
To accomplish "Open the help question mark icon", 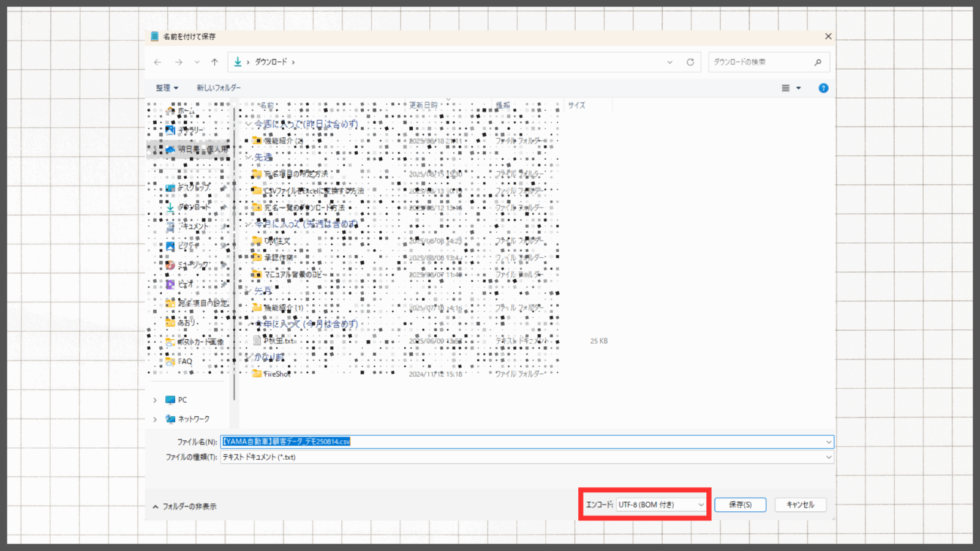I will point(823,88).
